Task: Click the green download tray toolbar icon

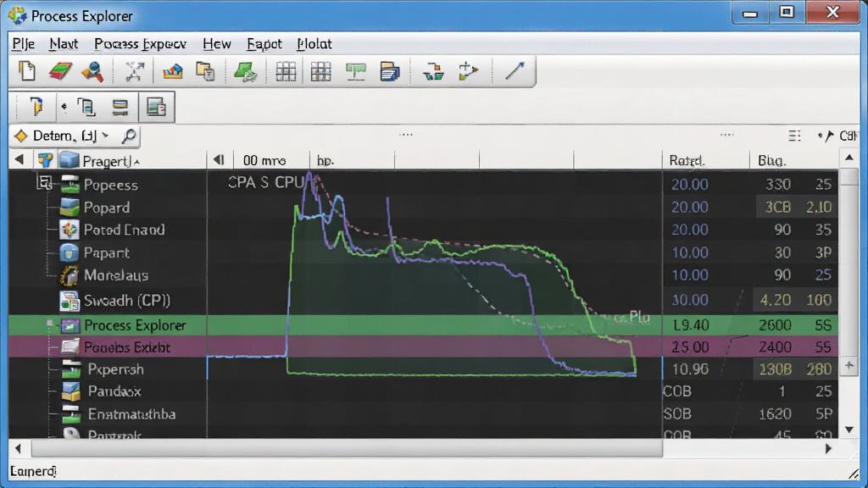Action: pyautogui.click(x=433, y=72)
